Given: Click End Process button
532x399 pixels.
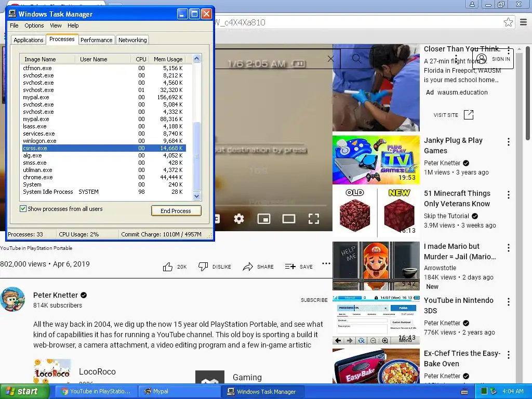Looking at the screenshot, I should [176, 211].
